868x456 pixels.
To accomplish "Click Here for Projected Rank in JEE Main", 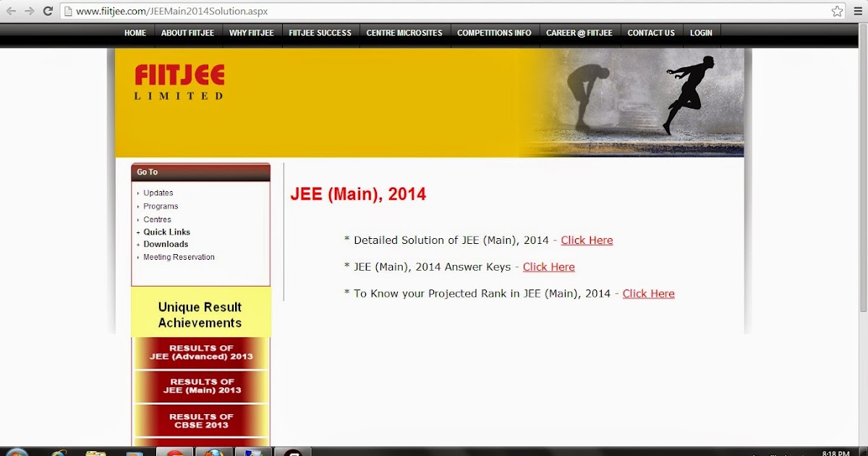I will point(648,294).
